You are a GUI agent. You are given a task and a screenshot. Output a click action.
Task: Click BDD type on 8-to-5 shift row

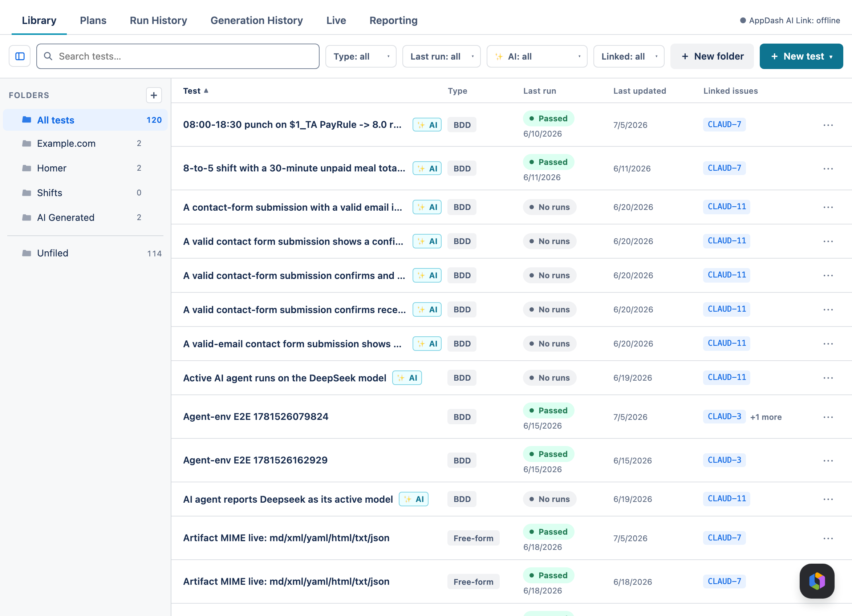(462, 169)
